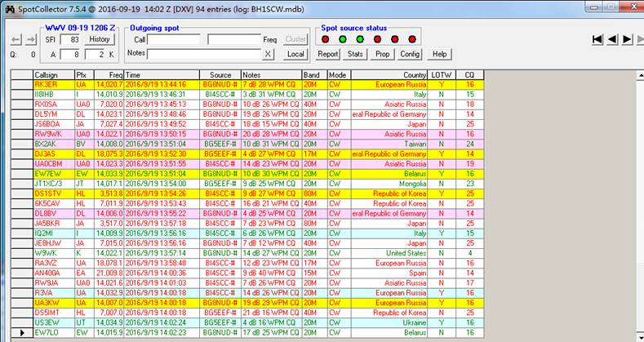
Task: Go to next spot entry
Action: tap(627, 38)
